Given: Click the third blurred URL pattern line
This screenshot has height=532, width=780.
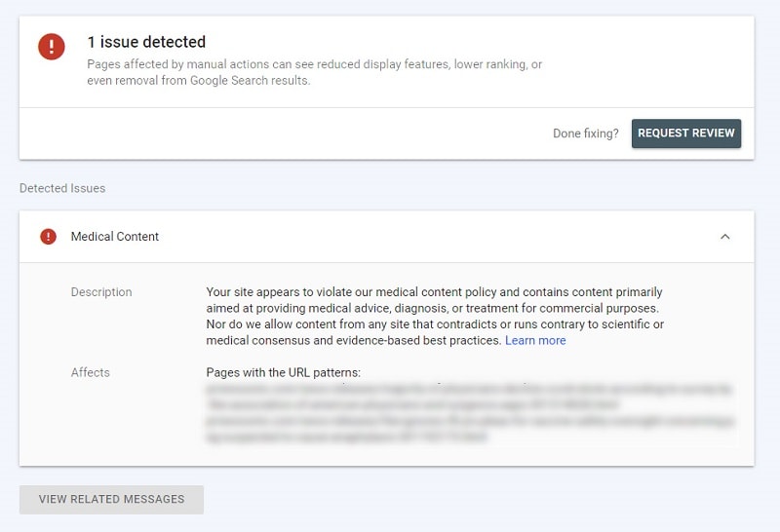Looking at the screenshot, I should coord(468,422).
